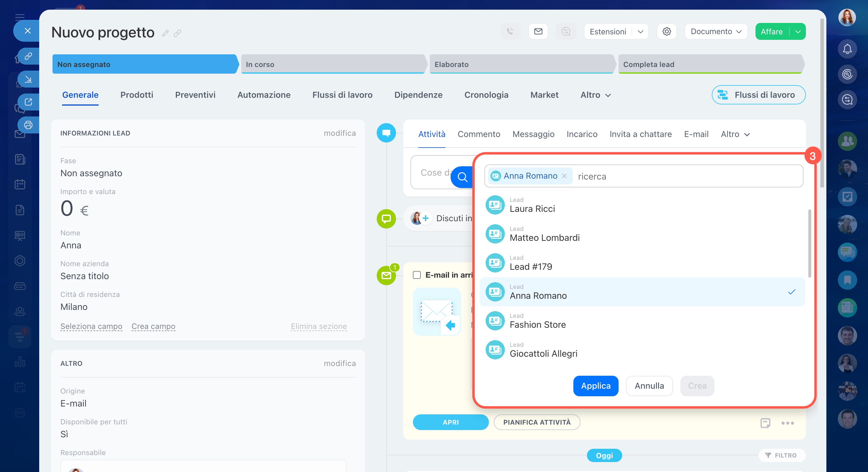Set stage to In corso
The height and width of the screenshot is (472, 868).
pyautogui.click(x=332, y=64)
